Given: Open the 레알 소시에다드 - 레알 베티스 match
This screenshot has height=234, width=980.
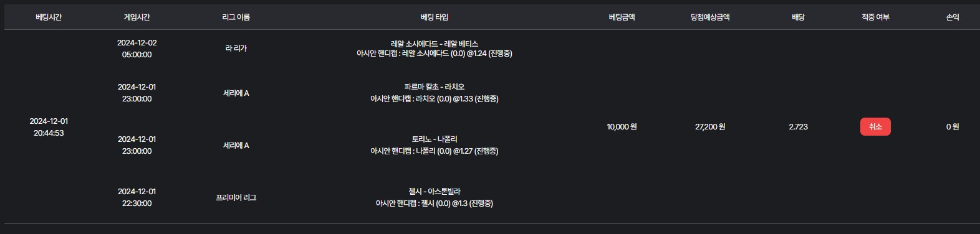Looking at the screenshot, I should 435,44.
